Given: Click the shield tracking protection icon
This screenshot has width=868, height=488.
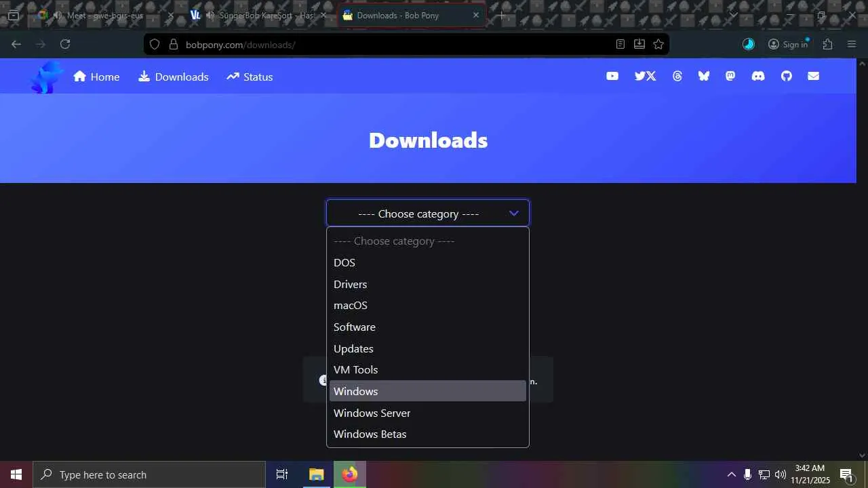Looking at the screenshot, I should click(155, 44).
